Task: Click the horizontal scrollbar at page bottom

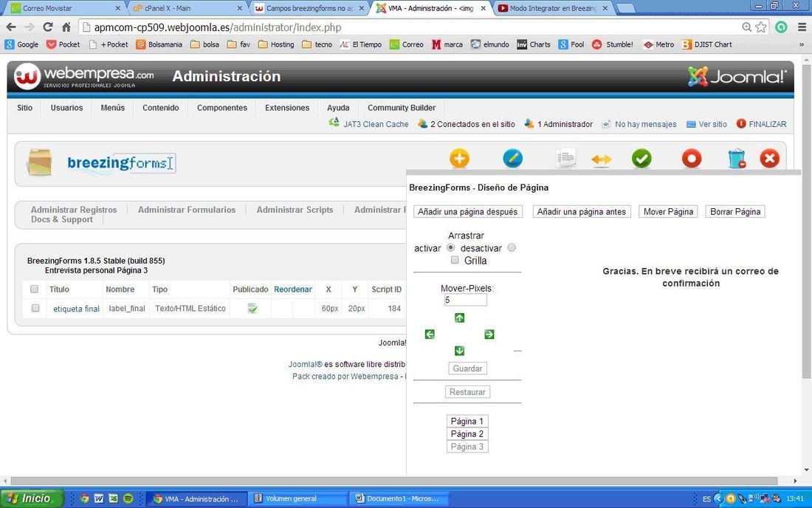Action: click(x=393, y=481)
